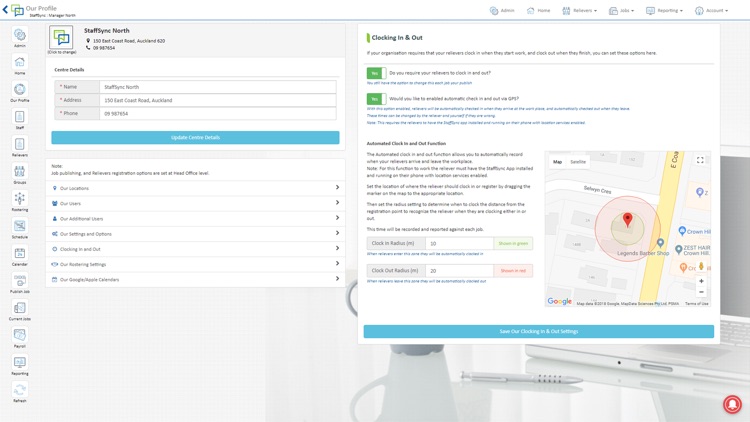Zoom in on the map
Image resolution: width=750 pixels, height=422 pixels.
coord(701,281)
